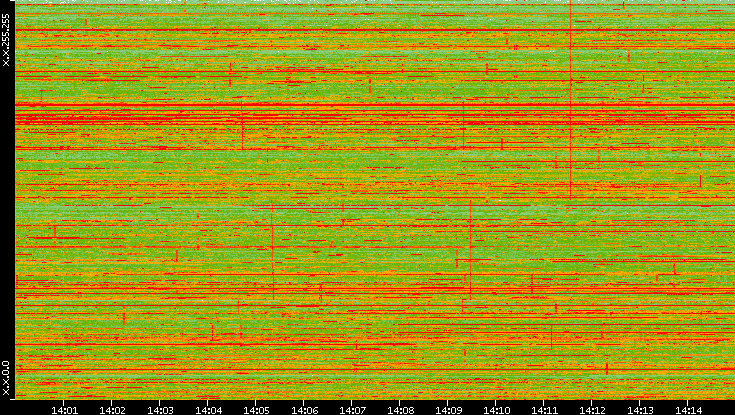Click the 14:12 time axis label
Viewport: 735px width, 415px height.
[x=592, y=410]
